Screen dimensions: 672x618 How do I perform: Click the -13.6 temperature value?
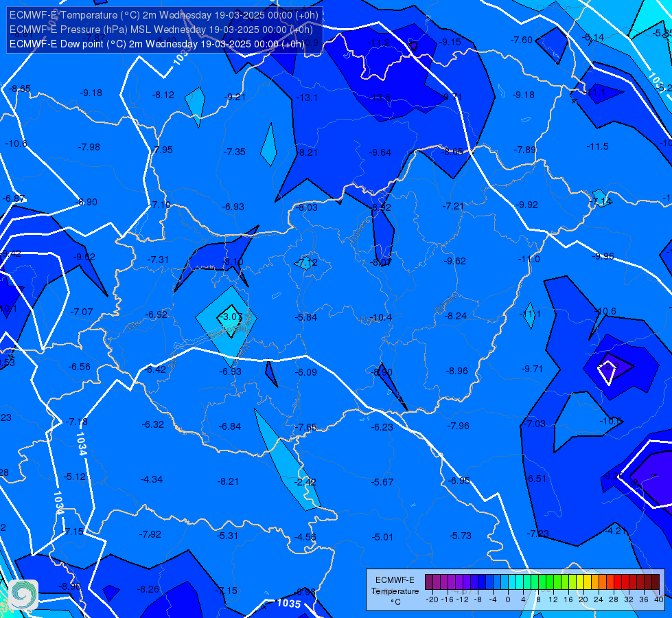tap(380, 98)
